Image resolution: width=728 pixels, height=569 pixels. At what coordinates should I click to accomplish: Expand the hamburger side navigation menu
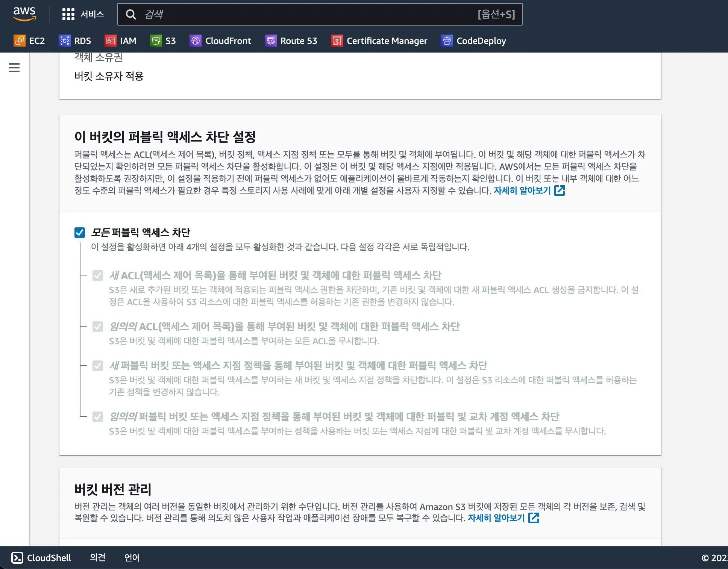pos(14,68)
